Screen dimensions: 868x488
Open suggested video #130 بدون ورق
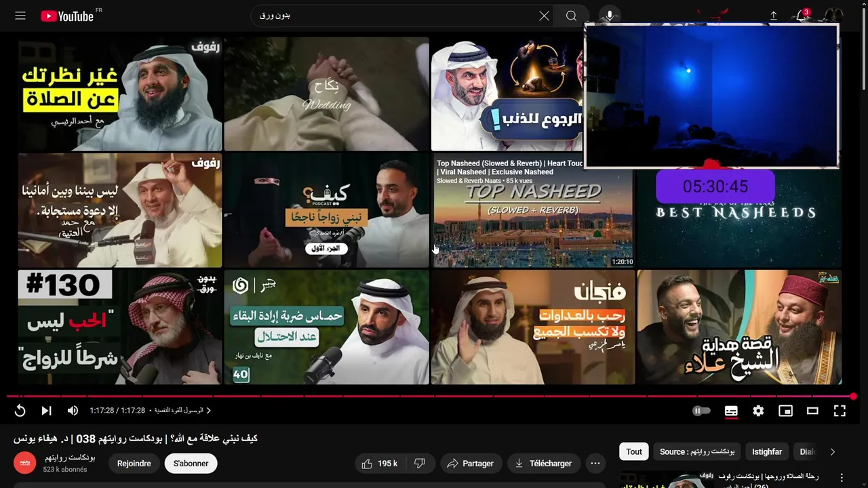pyautogui.click(x=120, y=327)
